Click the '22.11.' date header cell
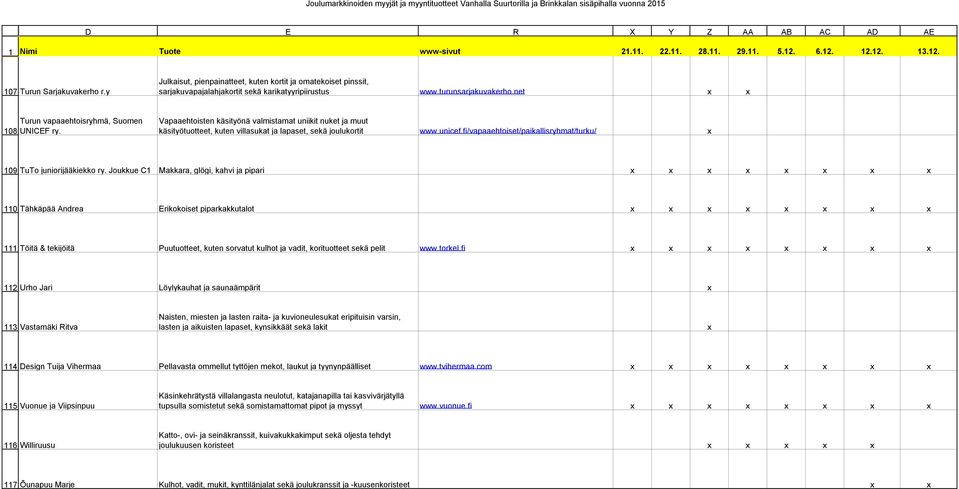 (671, 46)
